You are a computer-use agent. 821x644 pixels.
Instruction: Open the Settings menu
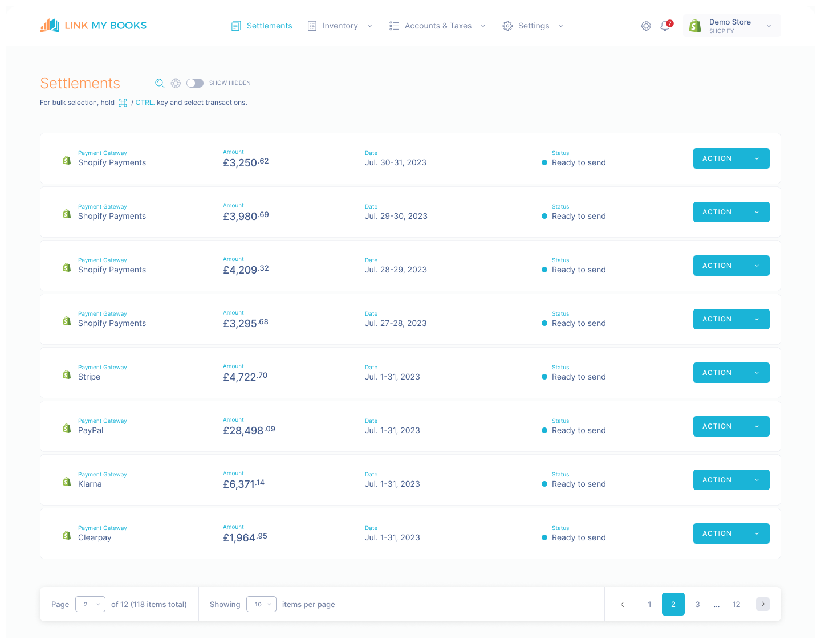click(533, 26)
